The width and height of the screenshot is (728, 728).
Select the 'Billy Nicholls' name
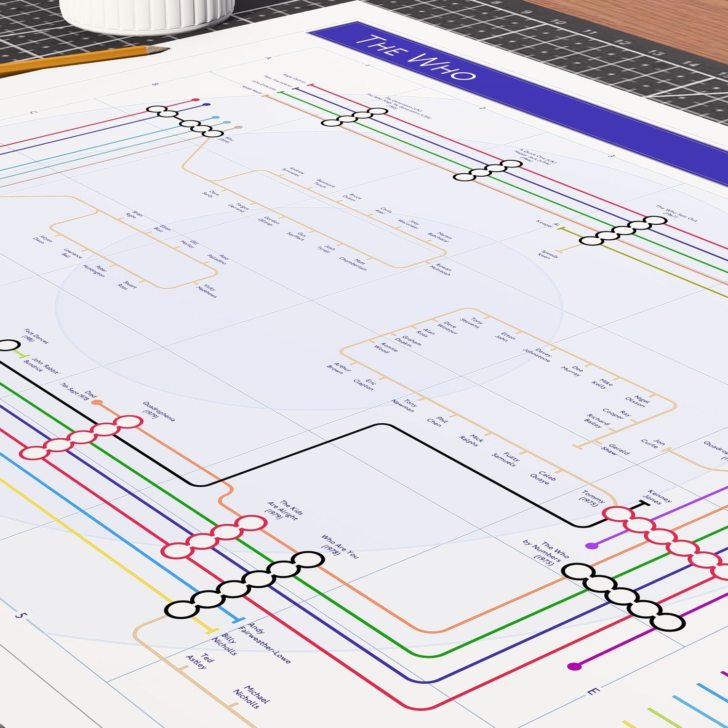(225, 644)
